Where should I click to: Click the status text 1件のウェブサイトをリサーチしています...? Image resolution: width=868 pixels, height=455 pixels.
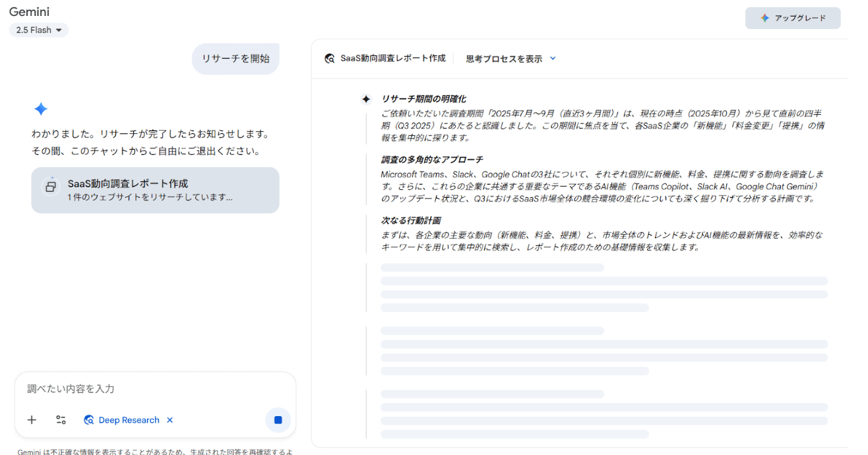point(150,197)
